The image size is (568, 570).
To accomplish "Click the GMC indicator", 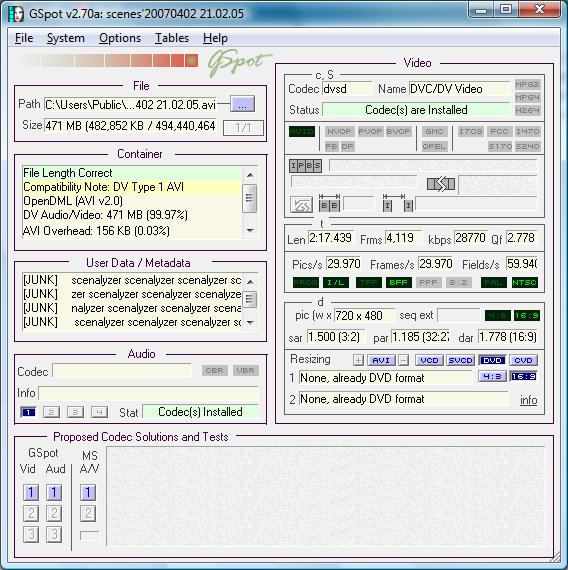I will [434, 132].
